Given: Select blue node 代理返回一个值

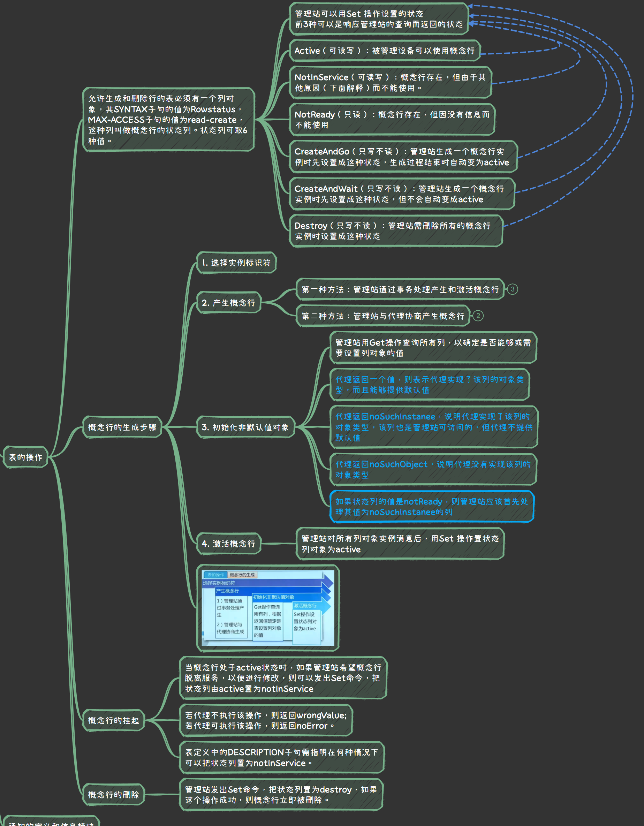Looking at the screenshot, I should 430,385.
